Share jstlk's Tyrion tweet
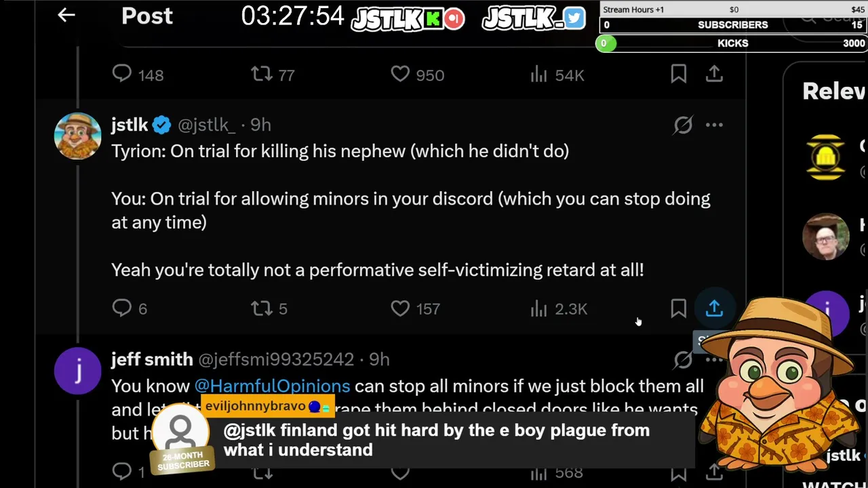 coord(714,308)
